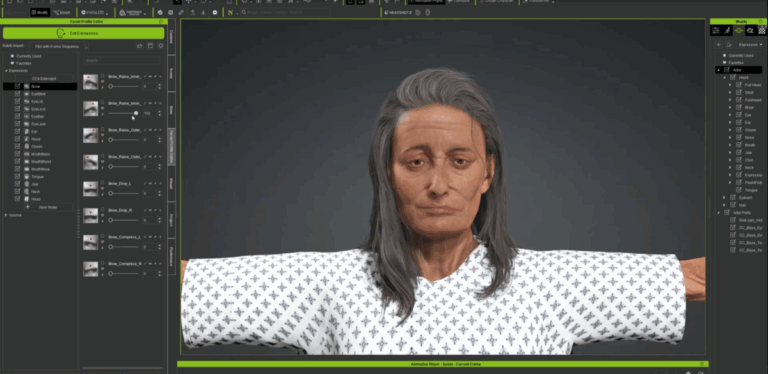The width and height of the screenshot is (768, 374).
Task: Click the save icon in Batch Import row
Action: [150, 46]
